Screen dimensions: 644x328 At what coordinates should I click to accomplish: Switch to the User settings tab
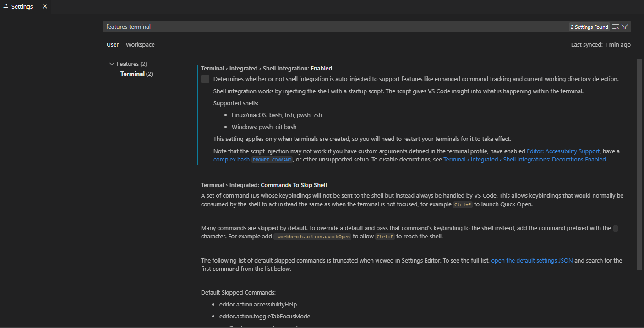click(x=113, y=44)
